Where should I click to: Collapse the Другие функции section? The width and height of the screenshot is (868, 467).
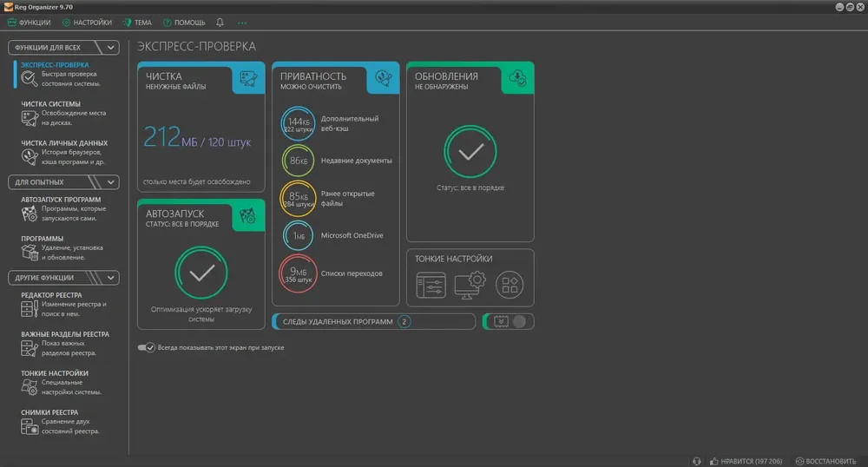click(x=108, y=278)
